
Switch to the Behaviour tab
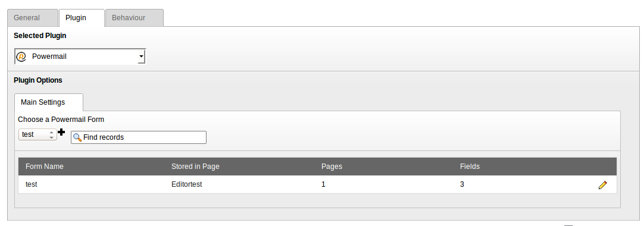point(135,18)
